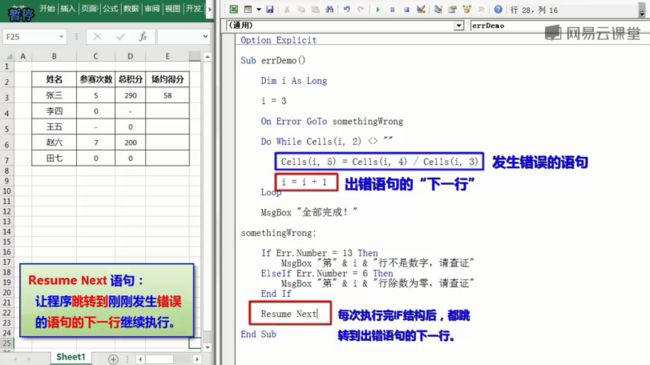
Task: Open the 开始 ribbon tab in Excel
Action: [x=47, y=8]
